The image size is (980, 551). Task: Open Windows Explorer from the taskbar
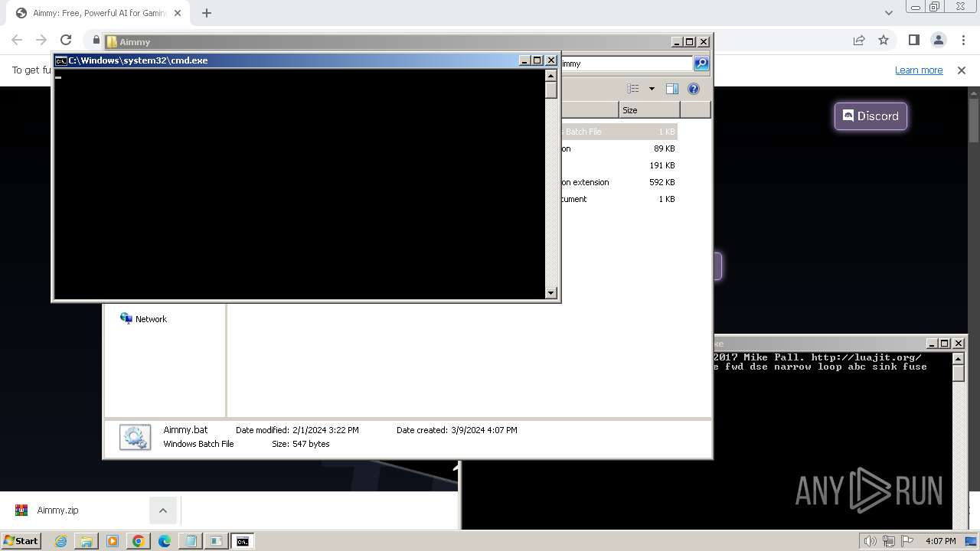[x=87, y=541]
